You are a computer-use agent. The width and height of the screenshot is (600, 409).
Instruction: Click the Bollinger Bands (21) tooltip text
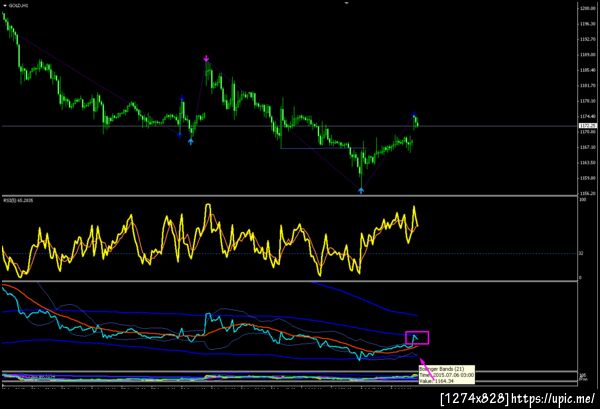pos(442,369)
